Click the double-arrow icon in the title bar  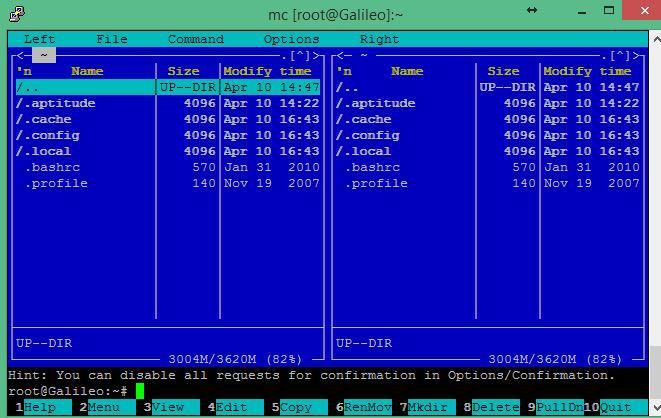[532, 10]
